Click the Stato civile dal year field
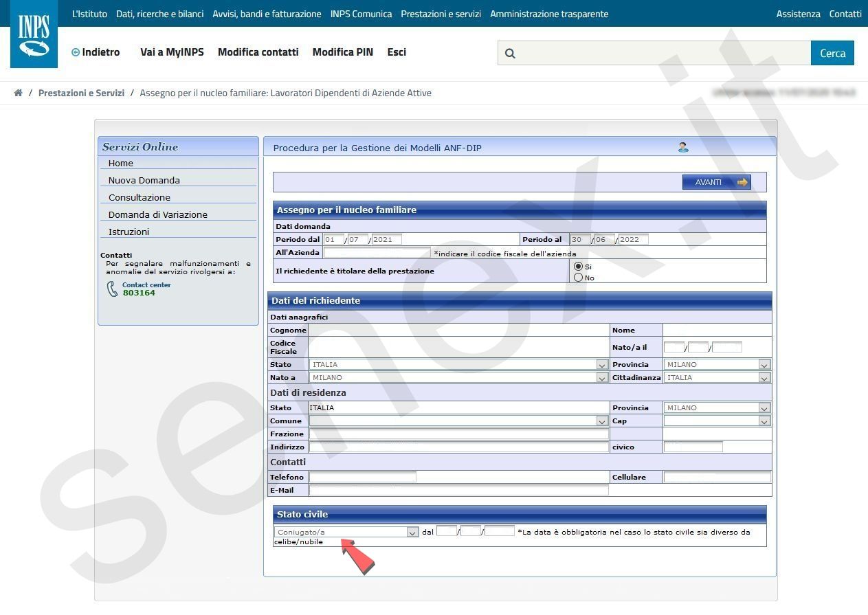Image resolution: width=868 pixels, height=615 pixels. pyautogui.click(x=500, y=531)
